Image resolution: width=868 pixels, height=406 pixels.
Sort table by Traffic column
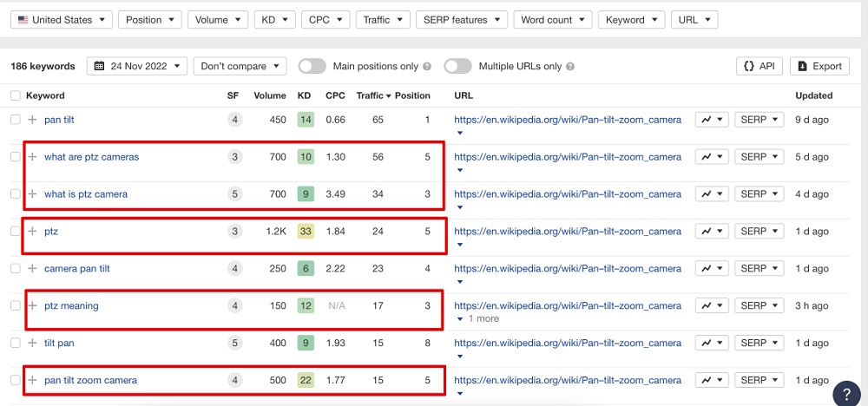(373, 95)
